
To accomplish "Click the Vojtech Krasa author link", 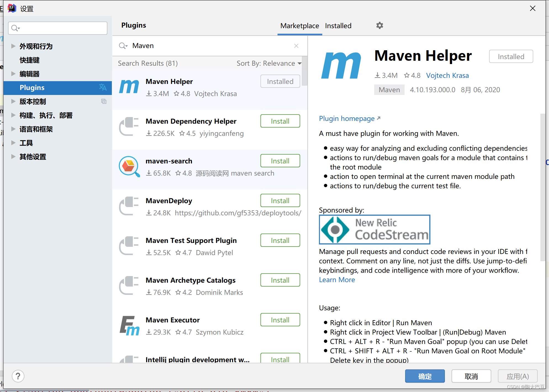I will [447, 76].
